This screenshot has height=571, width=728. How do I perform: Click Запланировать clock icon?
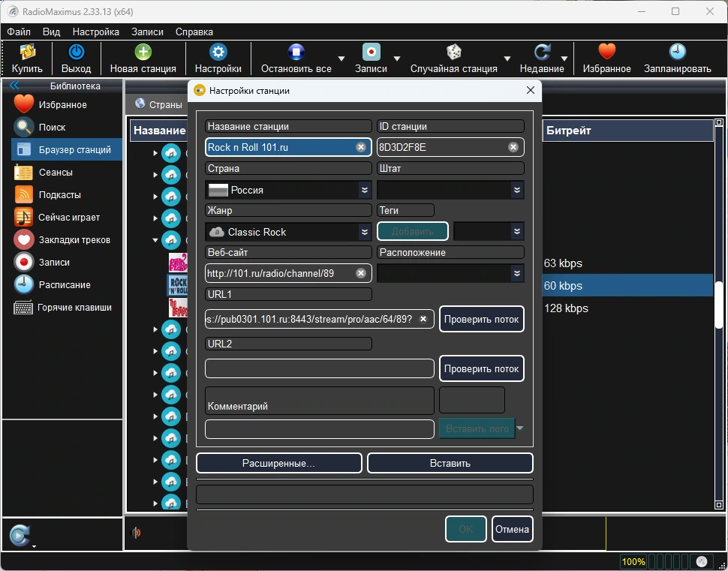pyautogui.click(x=677, y=52)
